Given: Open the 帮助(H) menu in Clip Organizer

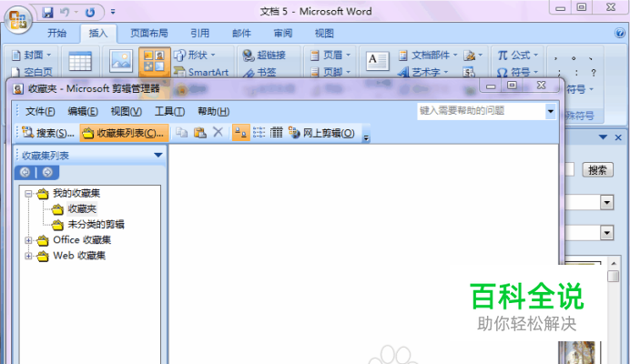Looking at the screenshot, I should point(213,111).
